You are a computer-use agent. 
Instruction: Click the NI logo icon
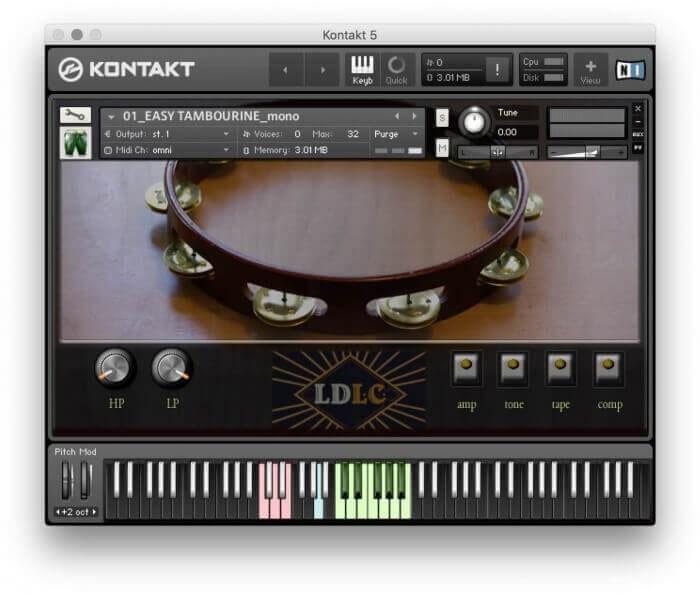click(629, 69)
